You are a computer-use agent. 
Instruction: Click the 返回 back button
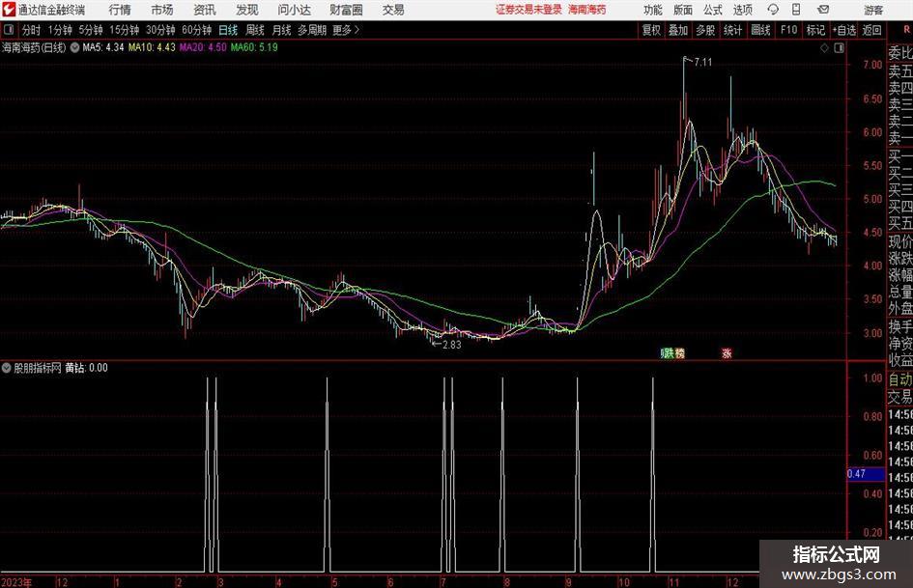(871, 30)
